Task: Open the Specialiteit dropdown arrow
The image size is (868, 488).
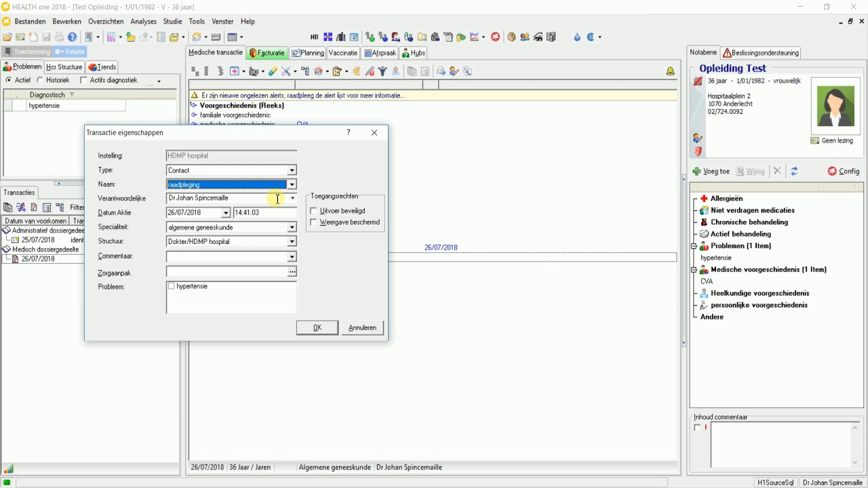Action: pos(292,227)
